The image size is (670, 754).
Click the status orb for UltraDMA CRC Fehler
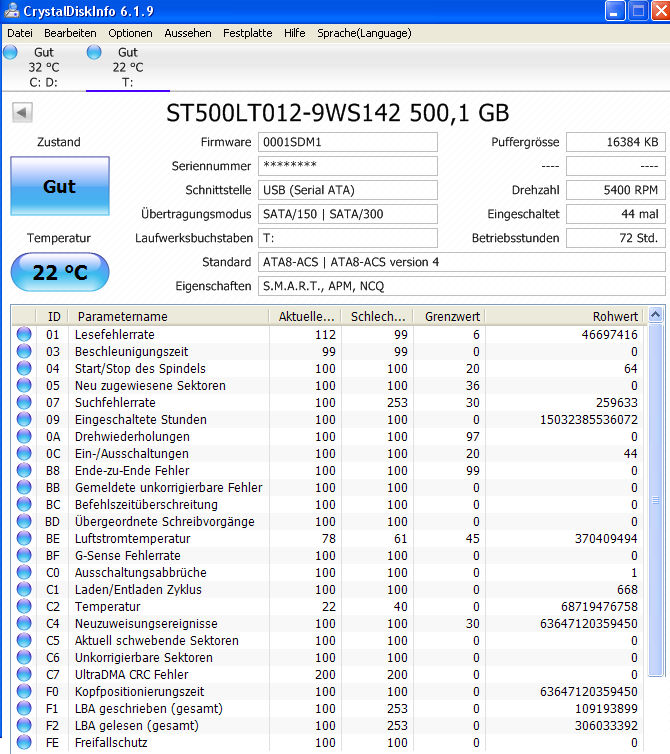click(24, 674)
